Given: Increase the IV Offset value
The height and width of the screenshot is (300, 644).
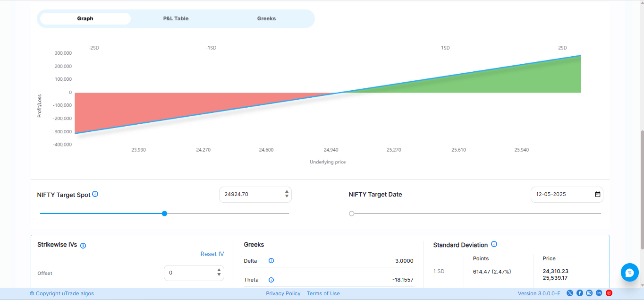Looking at the screenshot, I should (219, 270).
